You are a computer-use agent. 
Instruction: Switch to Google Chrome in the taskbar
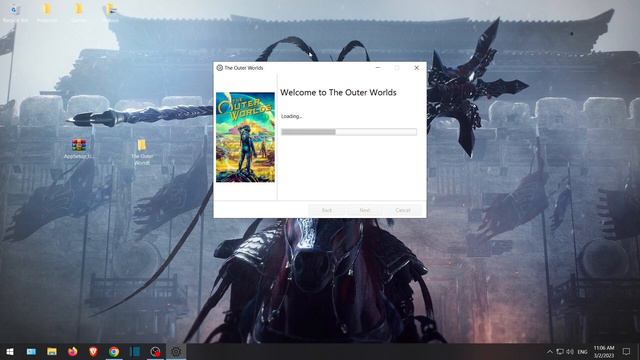114,351
